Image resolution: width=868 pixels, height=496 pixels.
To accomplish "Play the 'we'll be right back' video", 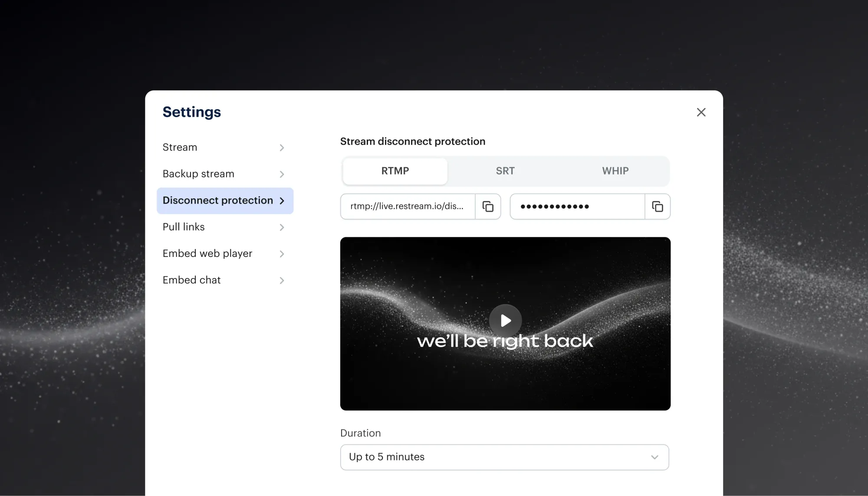I will [505, 321].
